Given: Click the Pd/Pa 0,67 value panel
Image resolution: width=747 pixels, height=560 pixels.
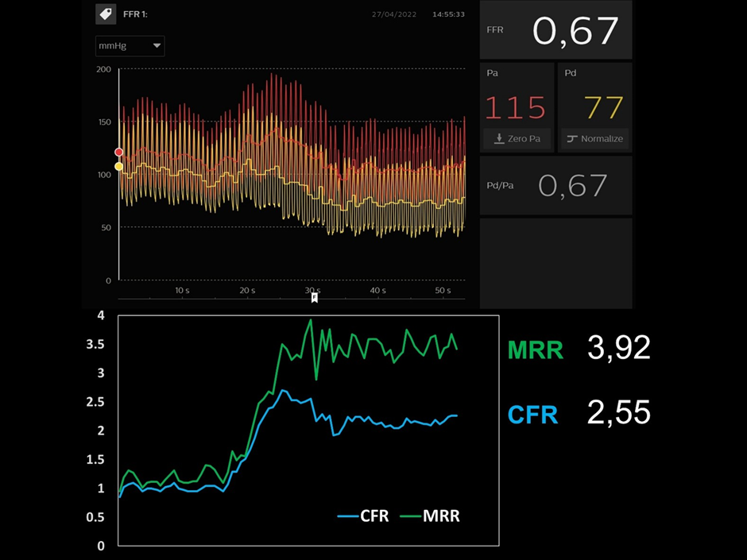Looking at the screenshot, I should 555,185.
